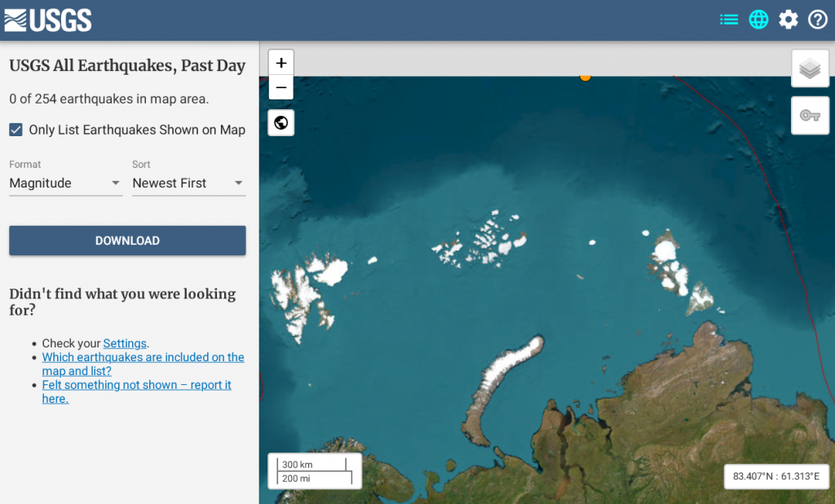
Task: Open the settings gear icon
Action: click(x=789, y=20)
